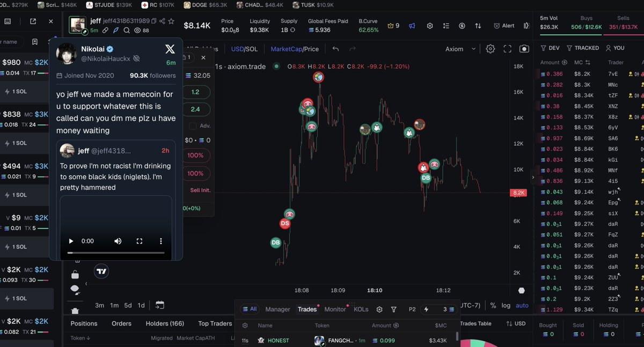644x347 pixels.
Task: Expand tweet video to fullscreen
Action: [x=139, y=241]
